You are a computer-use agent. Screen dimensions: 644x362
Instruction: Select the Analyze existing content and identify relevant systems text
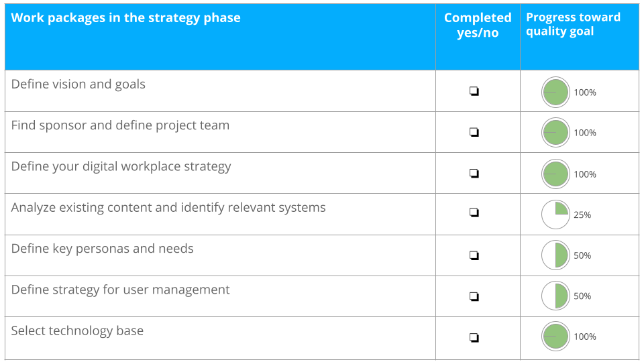coord(168,208)
